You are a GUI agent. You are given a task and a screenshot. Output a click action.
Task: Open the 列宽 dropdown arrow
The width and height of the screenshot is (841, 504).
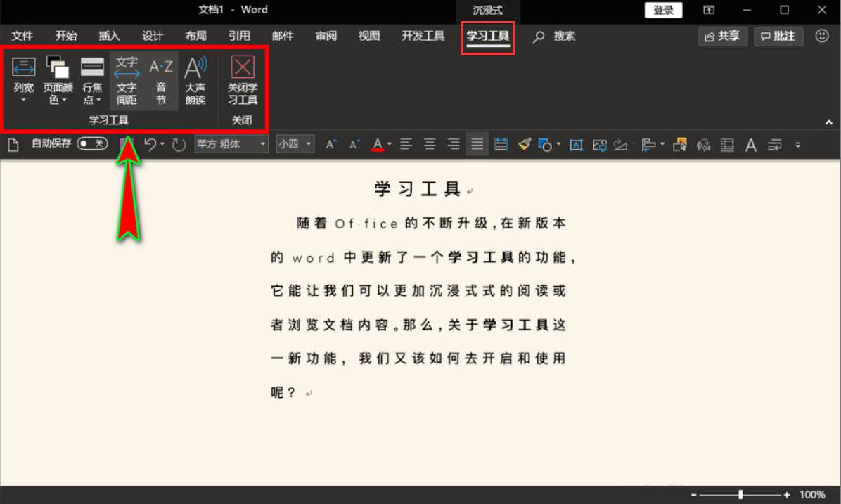click(x=23, y=101)
